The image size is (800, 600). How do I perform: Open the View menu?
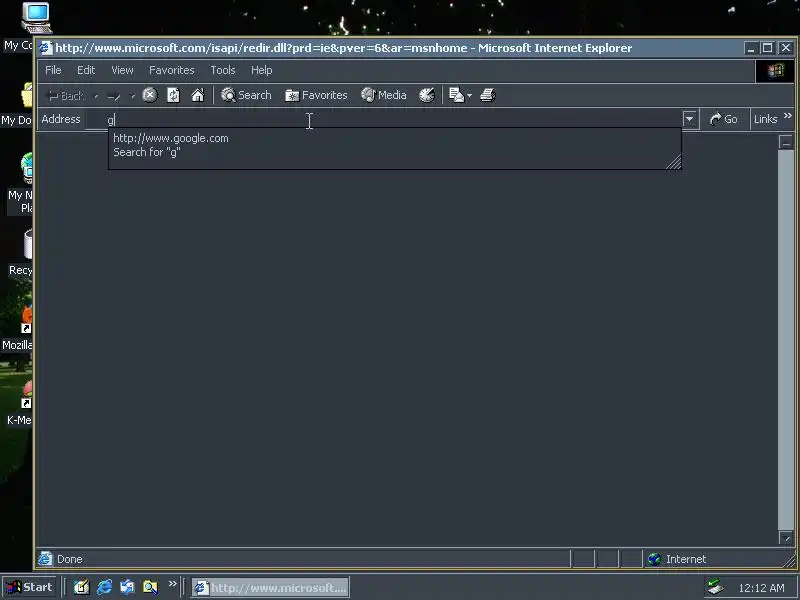point(122,70)
